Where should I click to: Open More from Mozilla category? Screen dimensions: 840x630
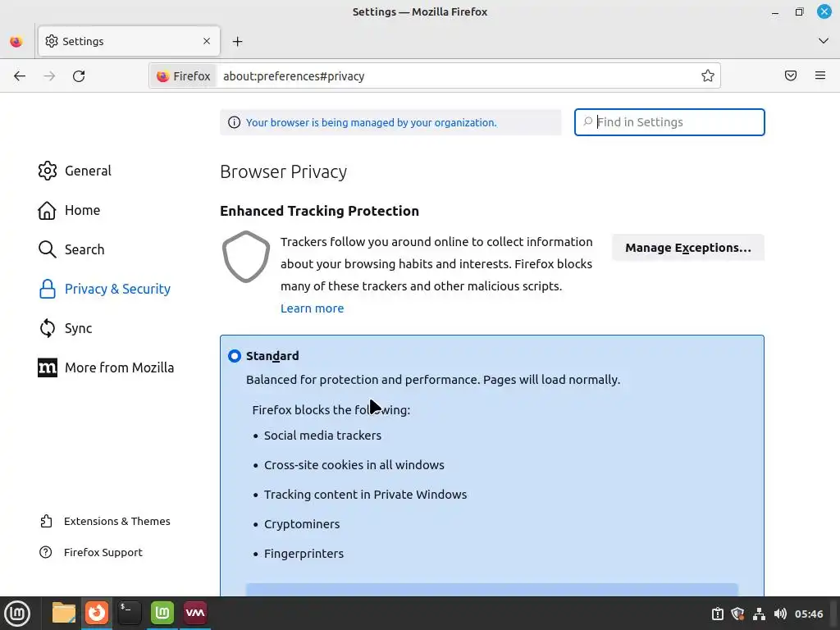coord(119,367)
